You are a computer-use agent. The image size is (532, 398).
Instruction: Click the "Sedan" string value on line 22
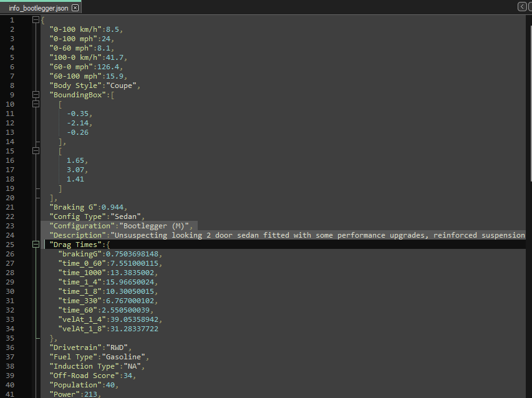[x=125, y=216]
